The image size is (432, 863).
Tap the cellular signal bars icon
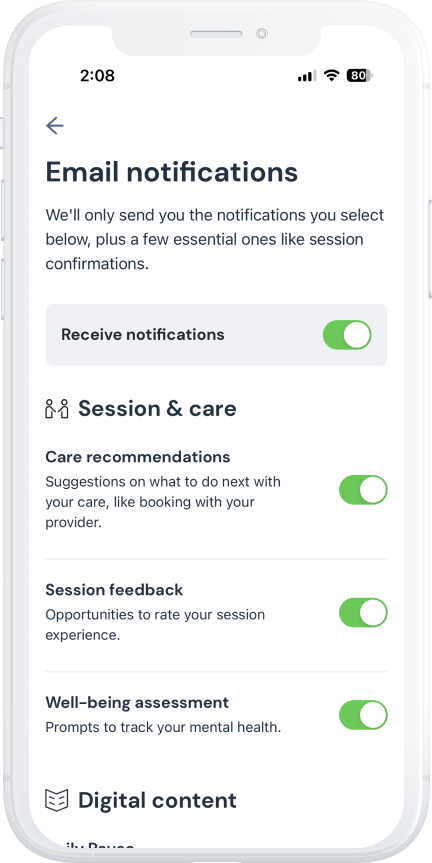pos(307,75)
